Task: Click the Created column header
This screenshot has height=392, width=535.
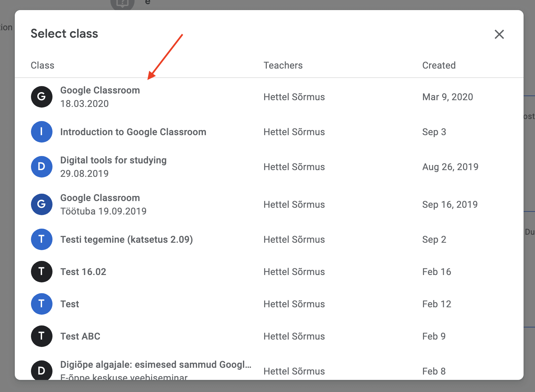Action: tap(439, 65)
